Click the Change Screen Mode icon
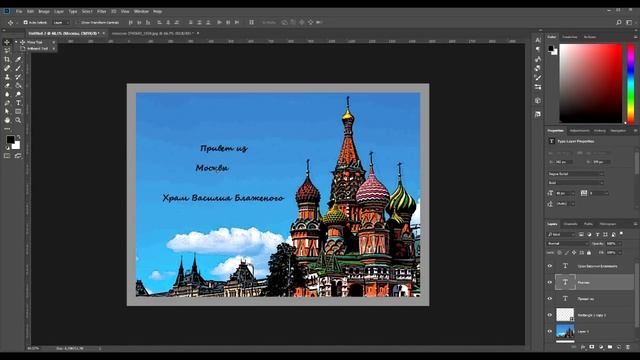The image size is (640, 360). point(18,156)
